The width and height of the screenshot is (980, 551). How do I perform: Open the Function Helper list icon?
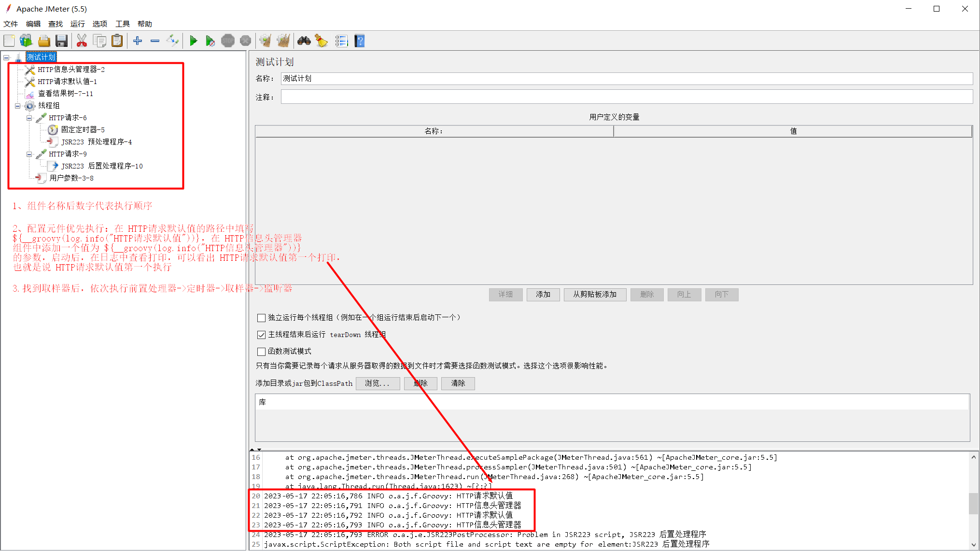click(x=341, y=41)
